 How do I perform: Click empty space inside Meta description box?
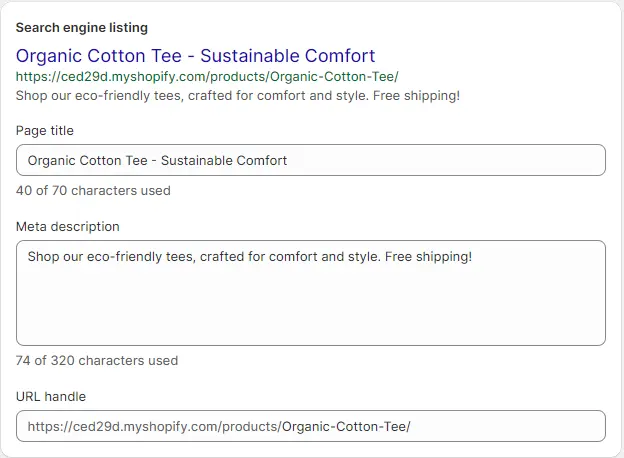311,306
